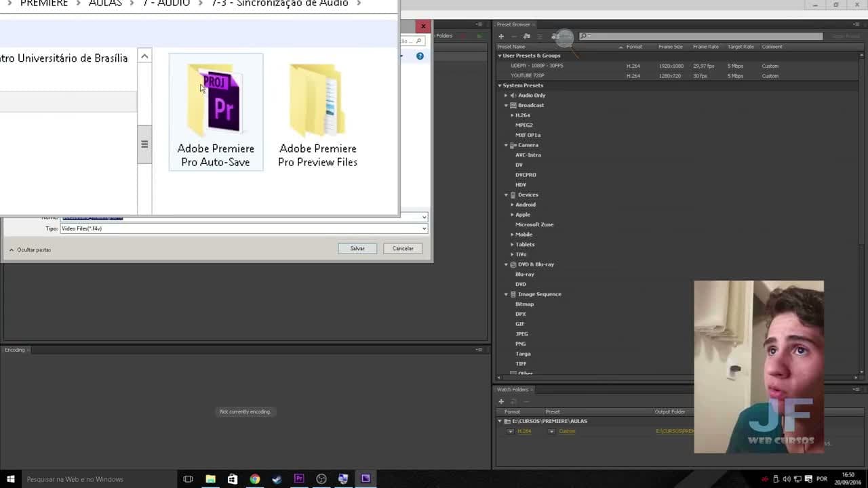Click the AULAS breadcrumb in the path bar
868x488 pixels.
pos(105,3)
